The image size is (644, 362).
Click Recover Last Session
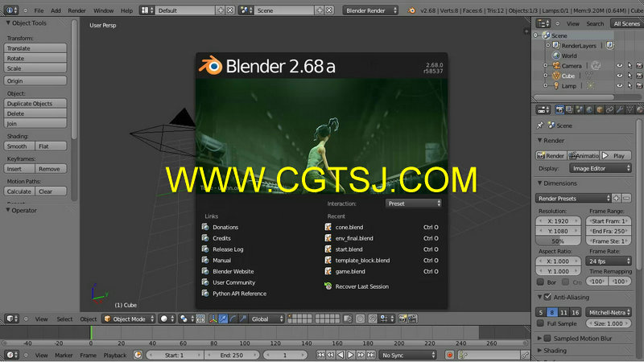tap(361, 286)
